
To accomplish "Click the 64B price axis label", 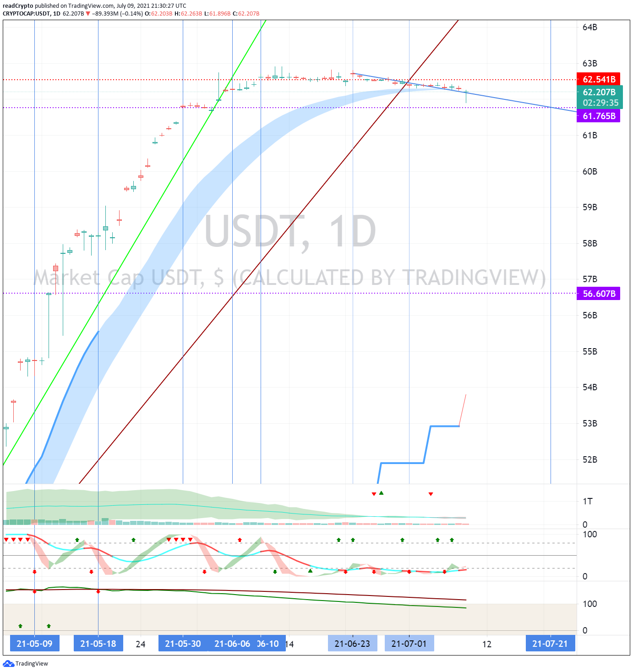I will (x=590, y=27).
